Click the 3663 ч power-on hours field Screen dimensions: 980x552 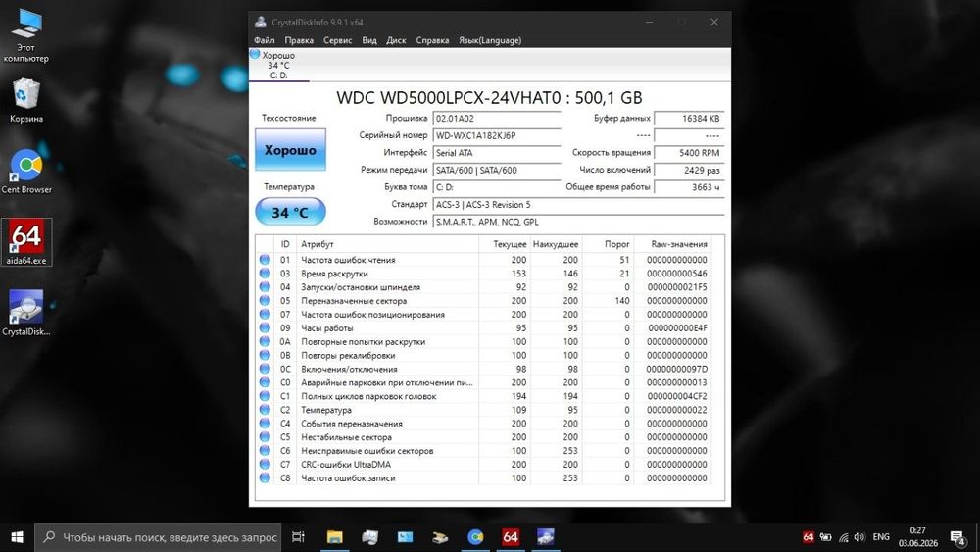click(x=689, y=187)
